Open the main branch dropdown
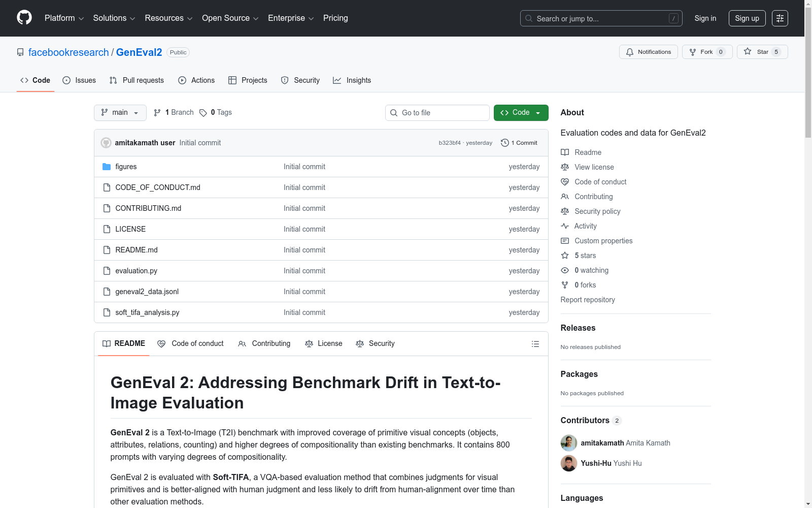Viewport: 812px width, 508px height. pyautogui.click(x=120, y=113)
